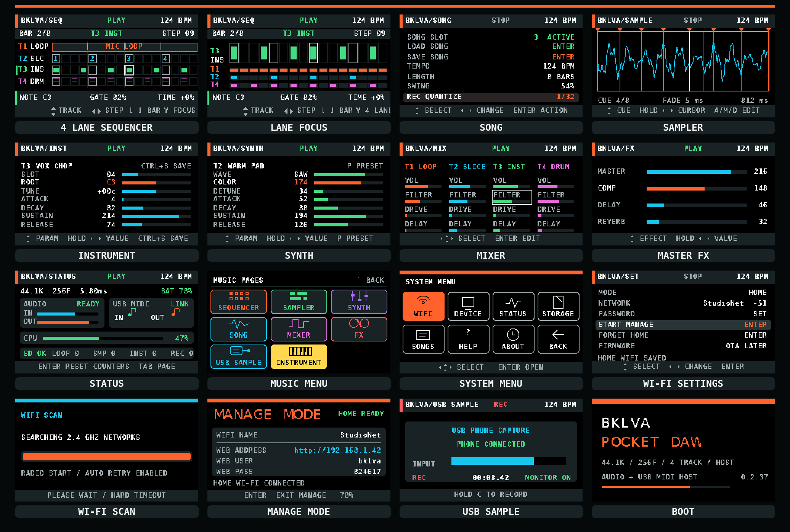
Task: Toggle slice 2 step in T2 SLC lane
Action: coord(92,59)
